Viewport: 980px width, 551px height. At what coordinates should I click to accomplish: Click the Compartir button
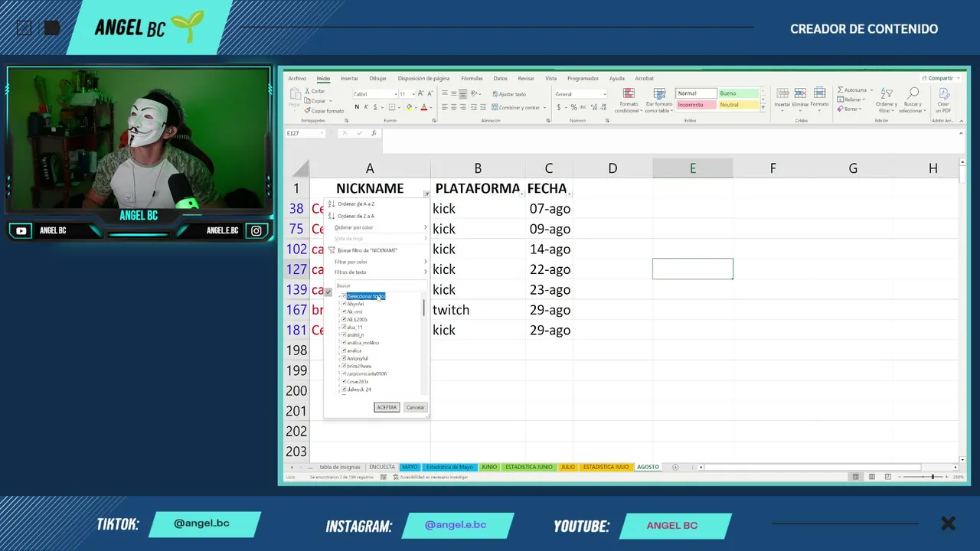(x=940, y=78)
